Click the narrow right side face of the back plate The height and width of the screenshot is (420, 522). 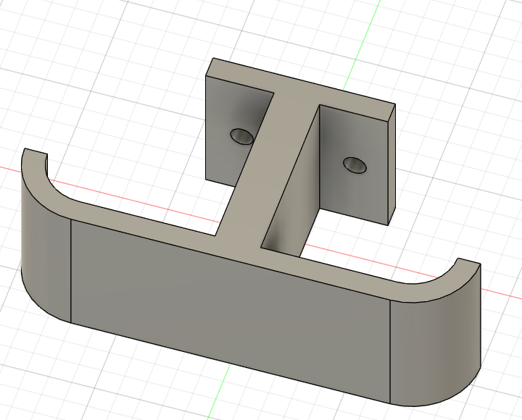pyautogui.click(x=392, y=164)
